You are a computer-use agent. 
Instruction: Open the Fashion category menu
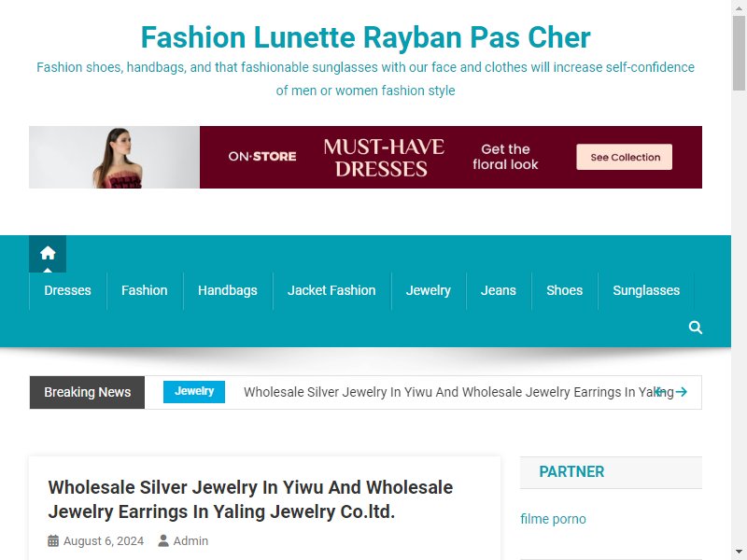(x=145, y=290)
